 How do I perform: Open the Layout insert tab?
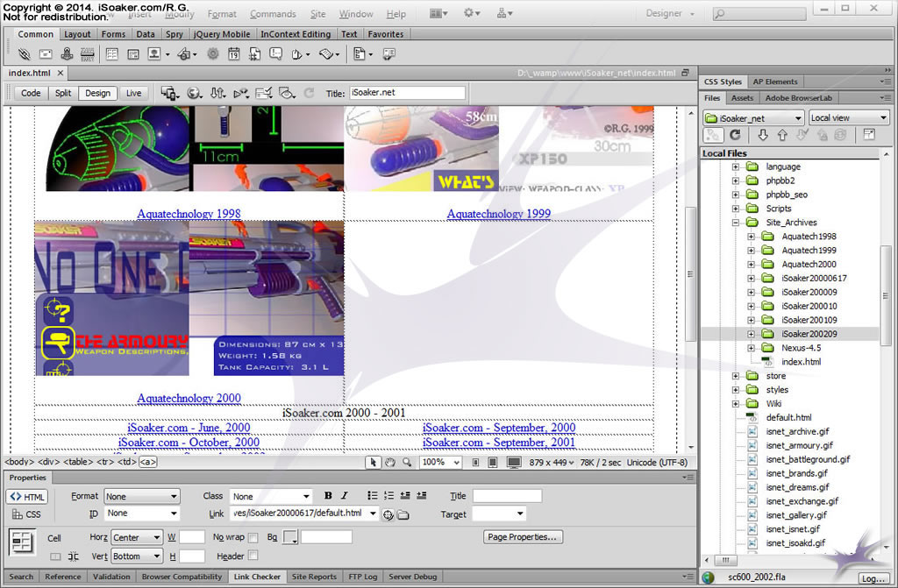[77, 34]
